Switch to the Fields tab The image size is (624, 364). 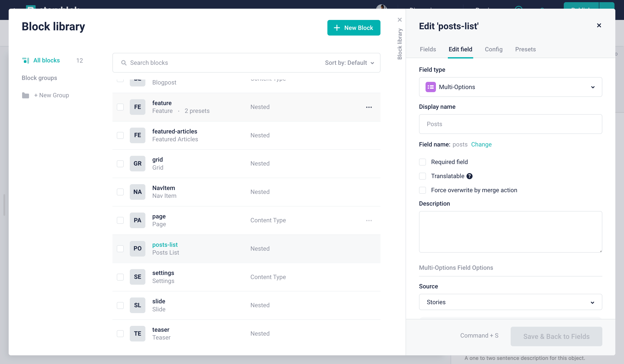(x=428, y=49)
